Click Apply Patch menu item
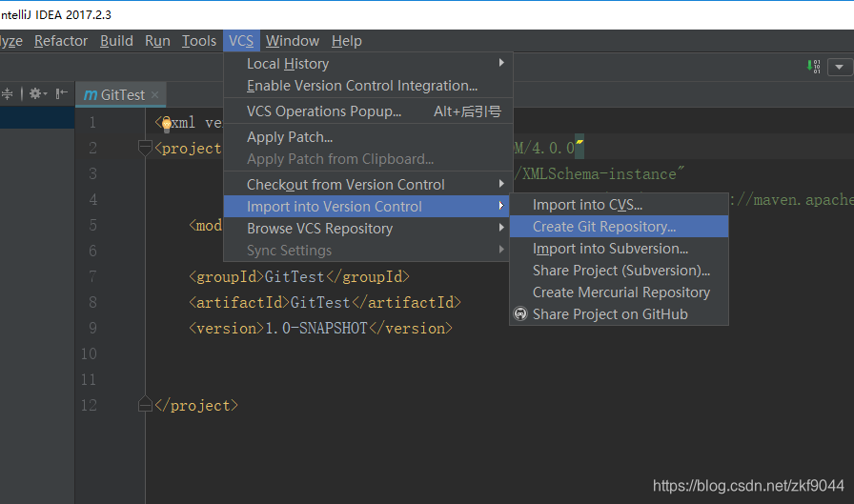Screen dimensions: 854x504 [368, 137]
